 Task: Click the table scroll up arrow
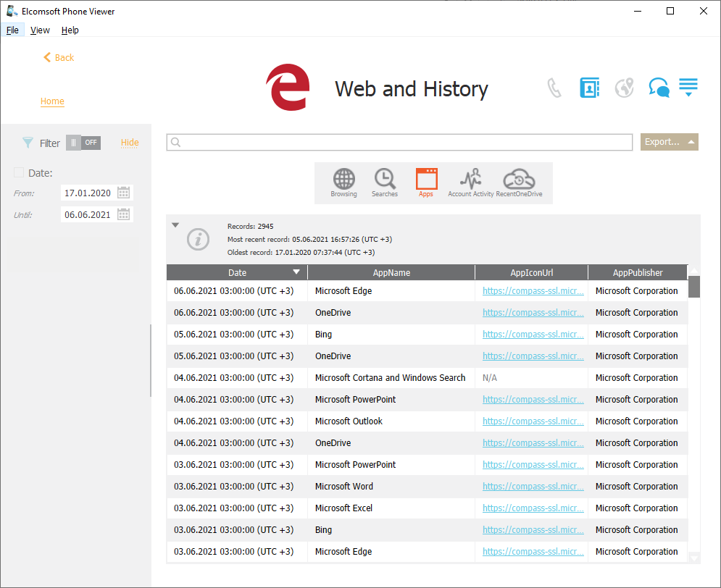tap(694, 270)
